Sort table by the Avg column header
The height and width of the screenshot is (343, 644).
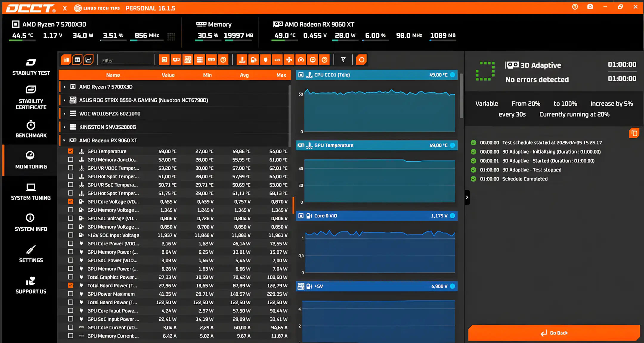[x=244, y=75]
